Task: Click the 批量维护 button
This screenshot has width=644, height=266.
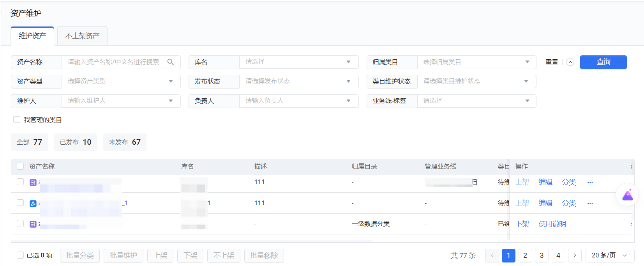Action: [124, 255]
